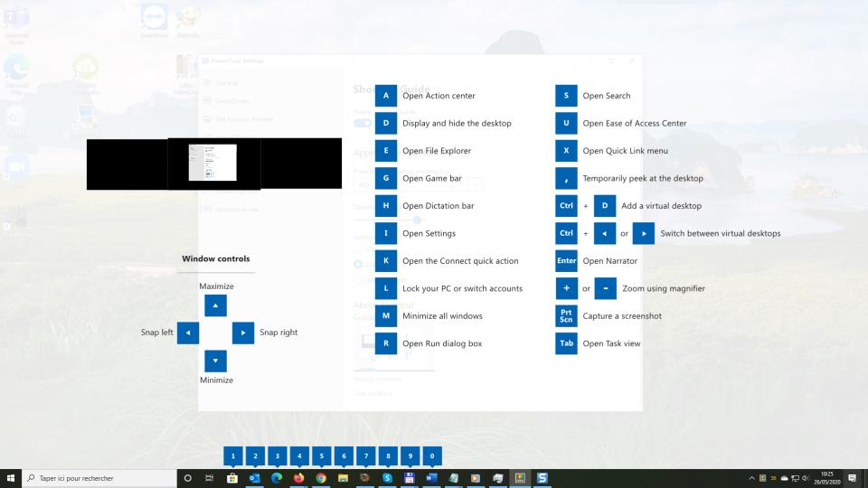Click the Snap left arrow tile
Image resolution: width=868 pixels, height=488 pixels.
pos(187,333)
